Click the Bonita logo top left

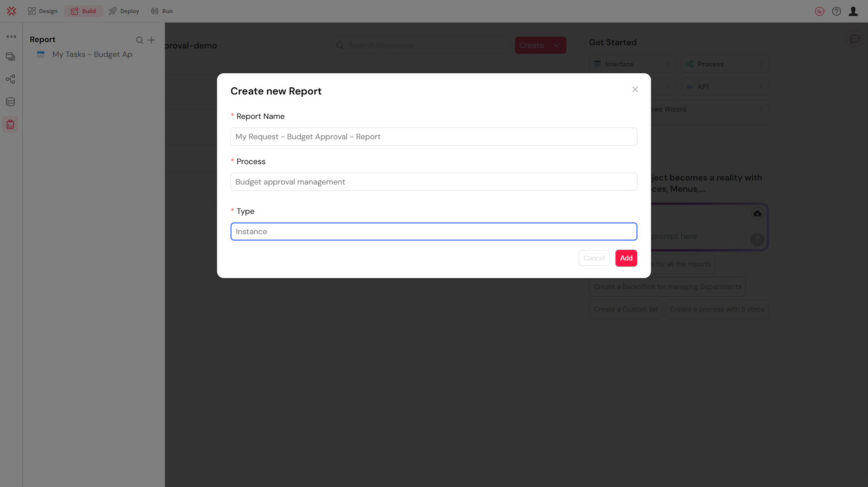click(x=11, y=11)
